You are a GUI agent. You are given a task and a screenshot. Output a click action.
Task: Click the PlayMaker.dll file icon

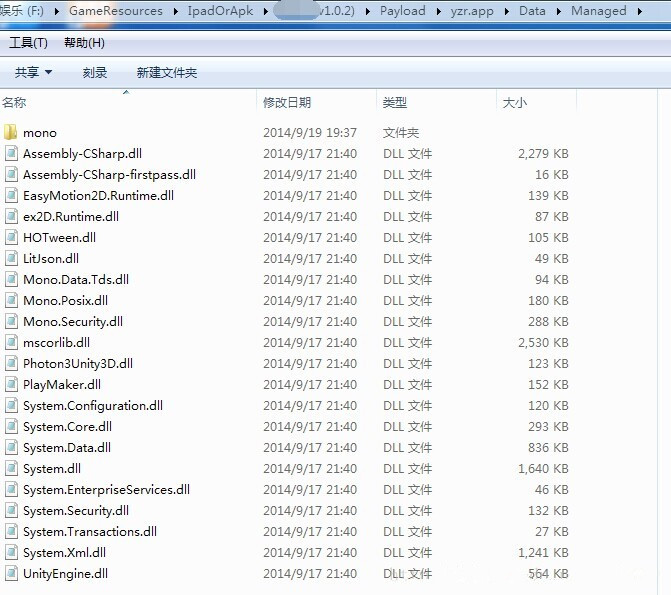click(11, 384)
